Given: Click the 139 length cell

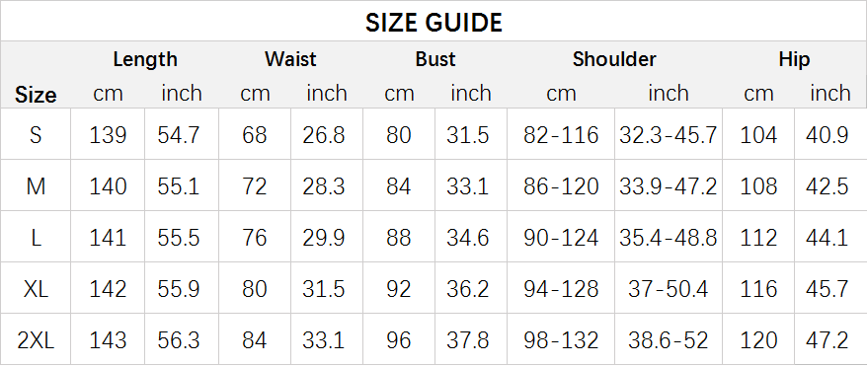Looking at the screenshot, I should pos(108,134).
